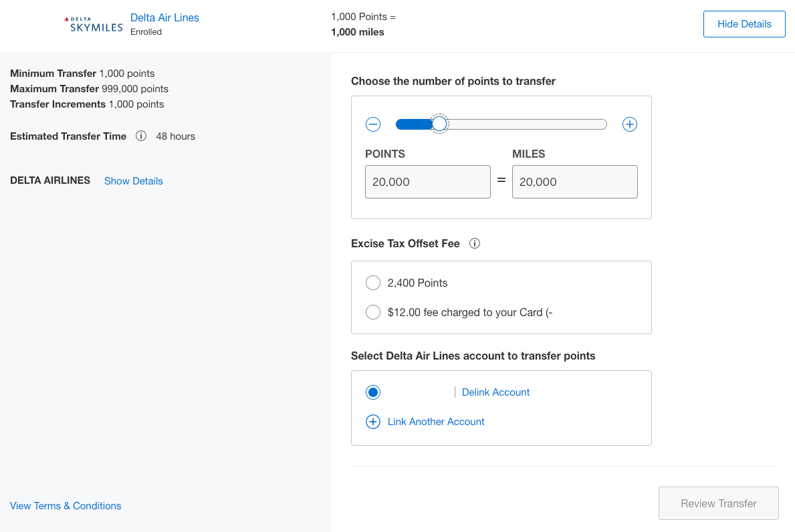This screenshot has height=532, width=795.
Task: Select the 2,400 Points fee option
Action: (x=373, y=283)
